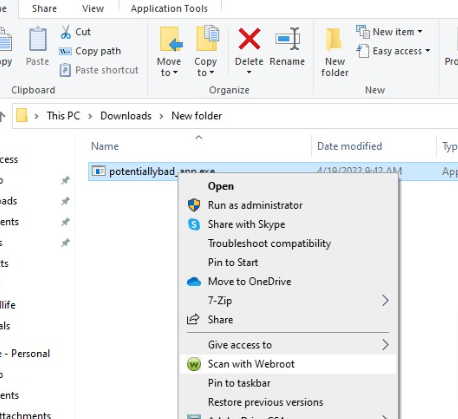
Task: Switch to the View ribbon tab
Action: click(x=93, y=9)
